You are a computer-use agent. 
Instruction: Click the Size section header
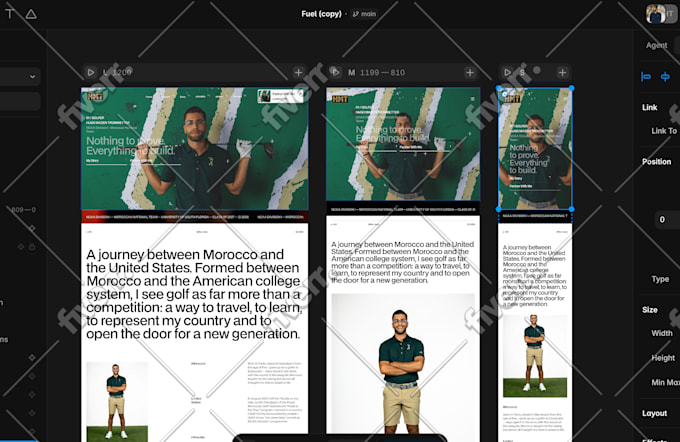pyautogui.click(x=650, y=310)
